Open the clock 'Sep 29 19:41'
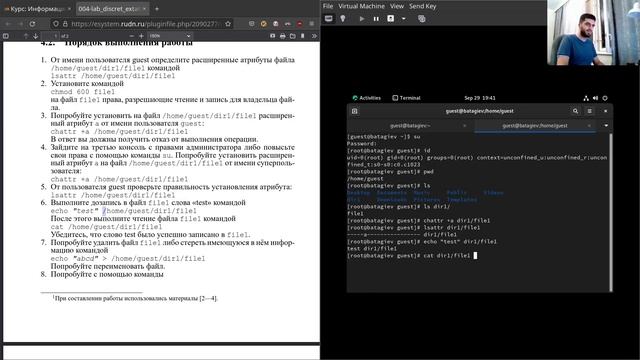This screenshot has height=360, width=640. (x=480, y=98)
